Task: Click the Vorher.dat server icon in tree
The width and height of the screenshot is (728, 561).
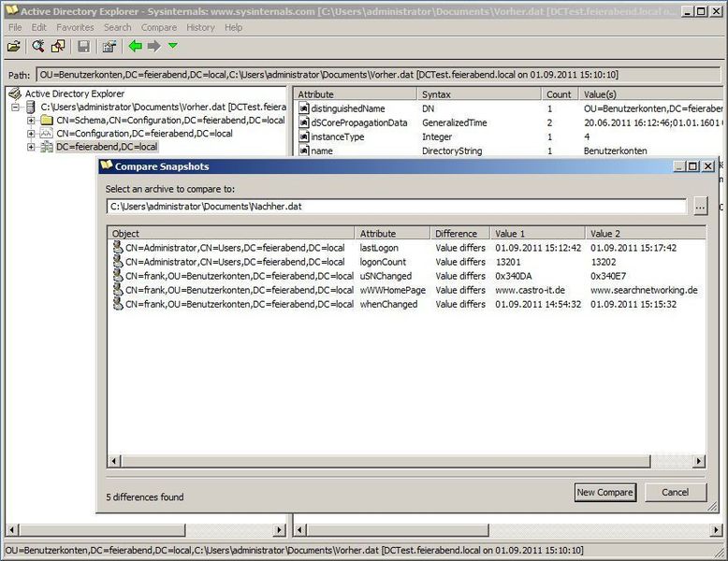Action: [31, 108]
